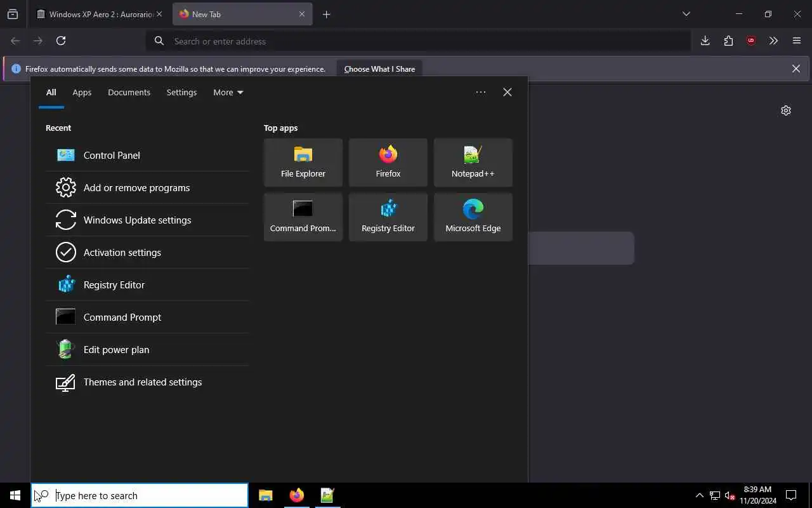Launch Notepad++ from Top apps

click(473, 163)
